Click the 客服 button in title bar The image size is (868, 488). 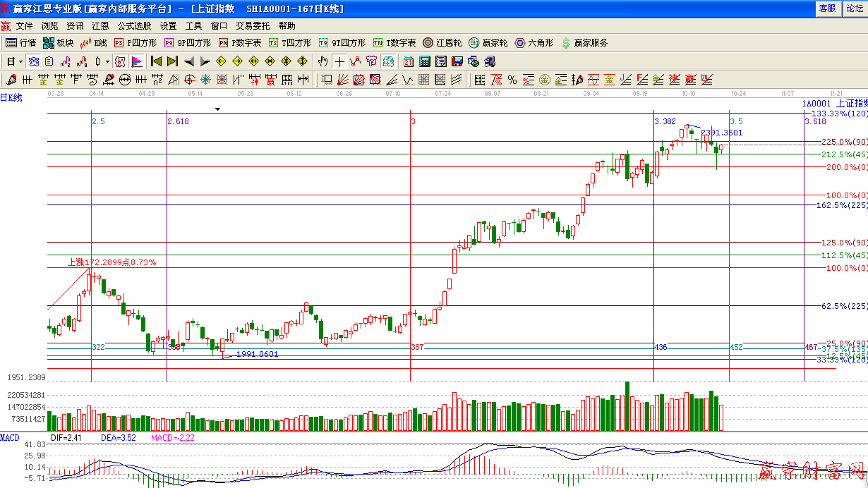click(827, 8)
